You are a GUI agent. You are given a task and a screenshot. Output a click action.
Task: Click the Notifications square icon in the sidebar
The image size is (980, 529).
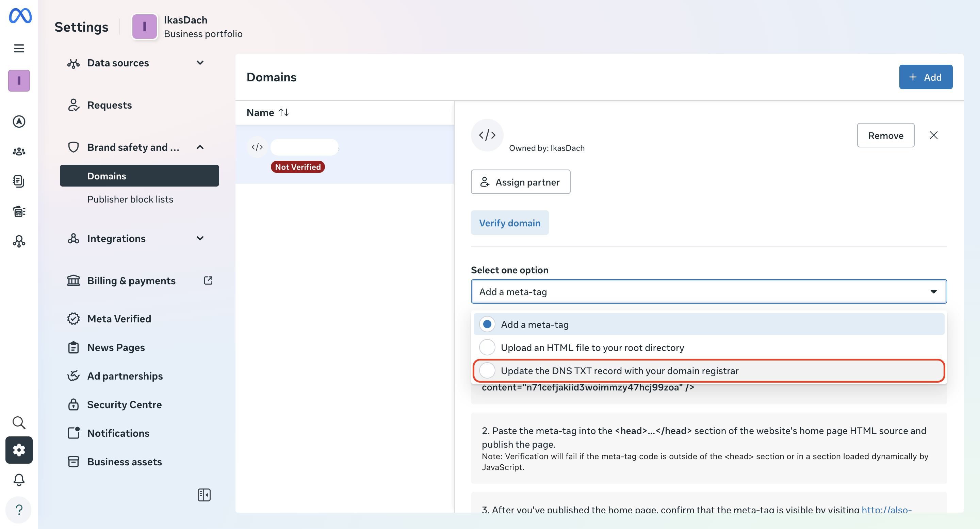point(73,433)
